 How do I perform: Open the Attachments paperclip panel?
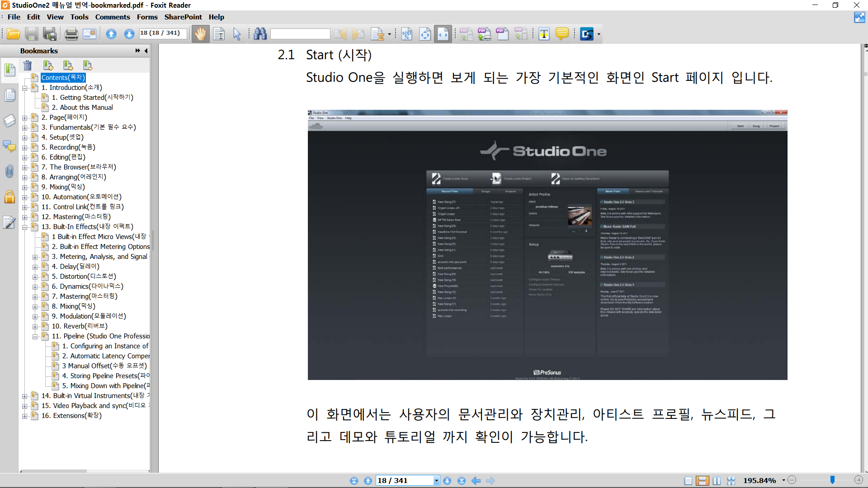click(9, 171)
